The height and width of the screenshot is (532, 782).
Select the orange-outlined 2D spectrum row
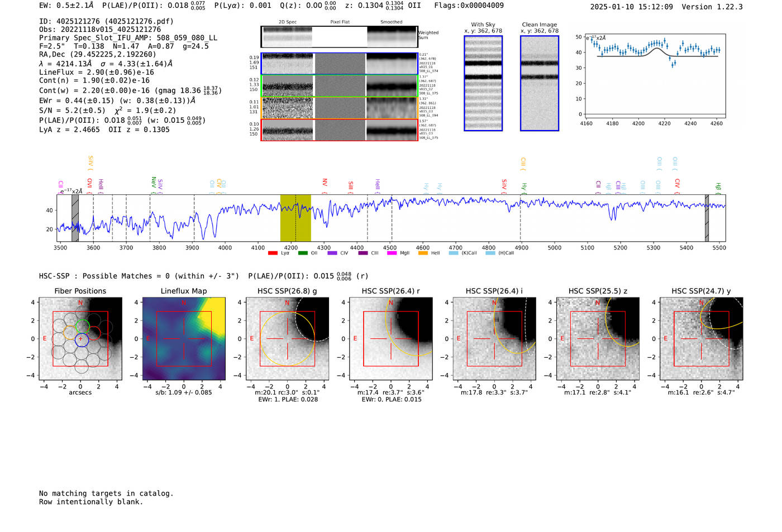(x=340, y=108)
